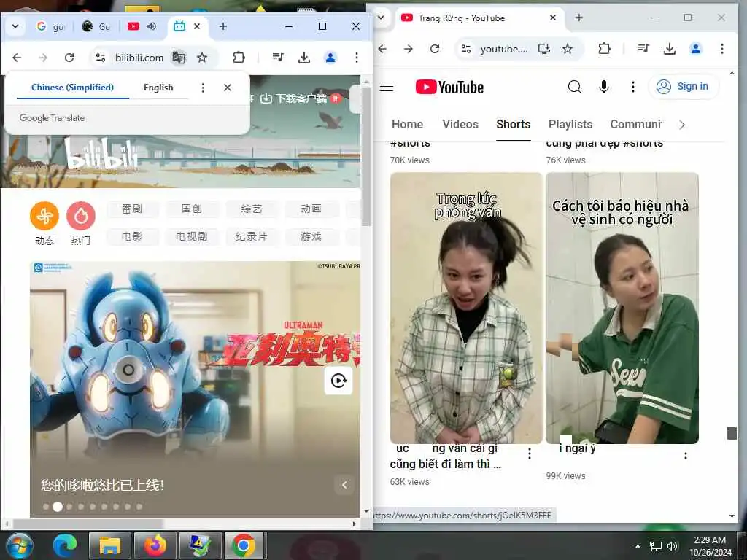
Task: Click the install app icon in the YouTube address bar
Action: point(543,49)
